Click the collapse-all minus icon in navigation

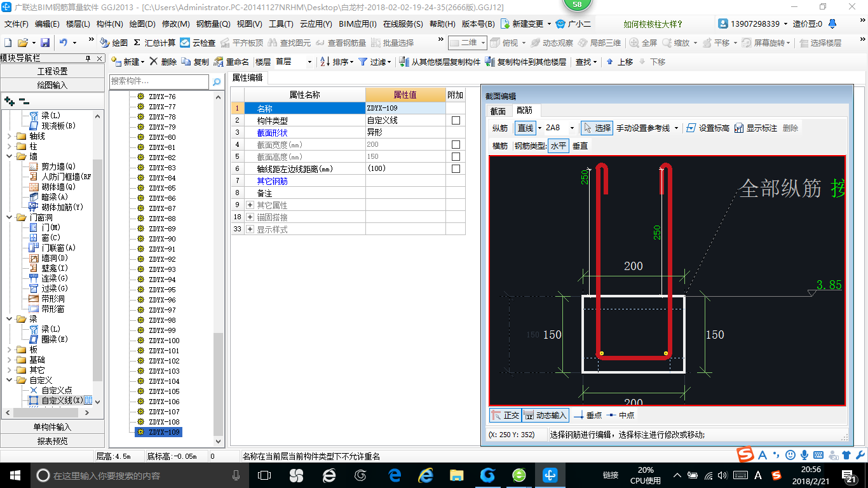[24, 100]
